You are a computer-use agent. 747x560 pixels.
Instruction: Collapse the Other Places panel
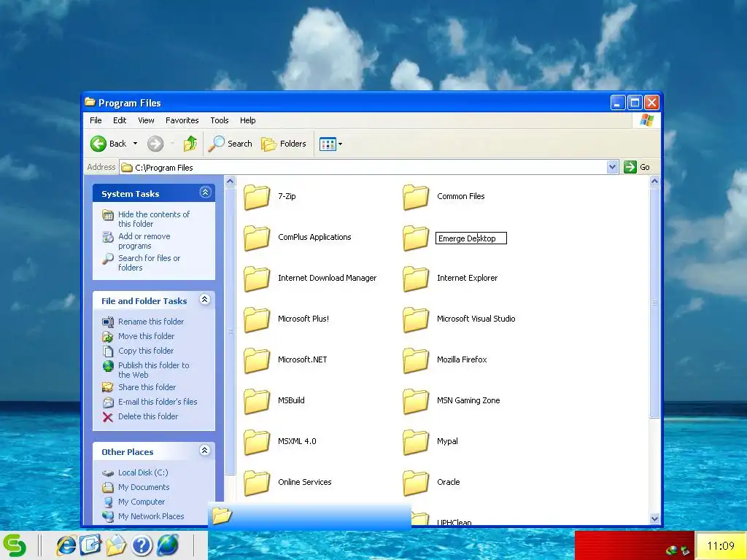pos(205,451)
